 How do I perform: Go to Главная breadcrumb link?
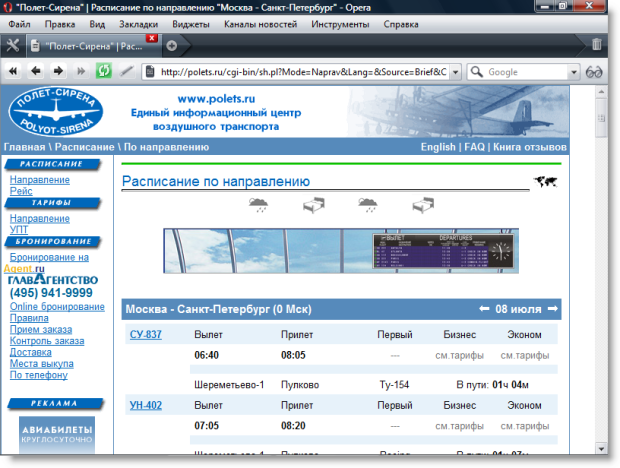pos(25,147)
